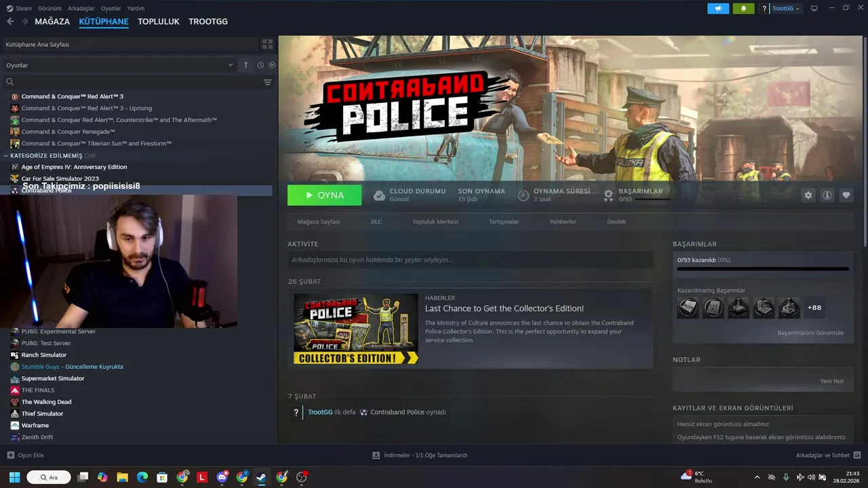Open Mağaza Sayfası link
Image resolution: width=868 pixels, height=488 pixels.
pos(319,222)
